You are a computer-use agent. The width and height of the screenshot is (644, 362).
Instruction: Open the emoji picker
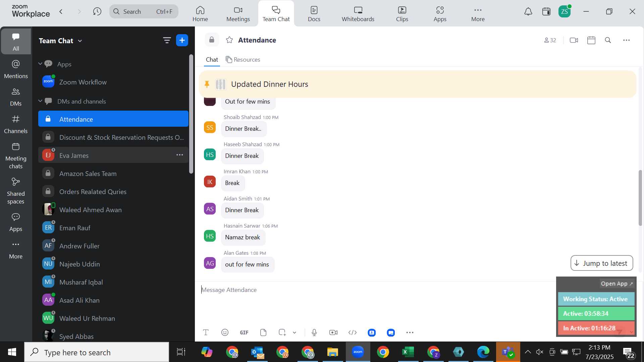click(x=225, y=333)
